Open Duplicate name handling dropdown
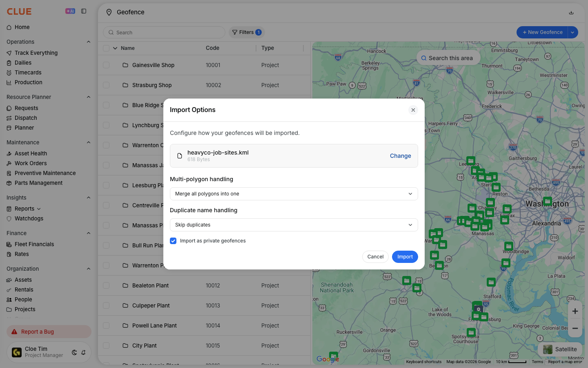The image size is (588, 368). [294, 225]
